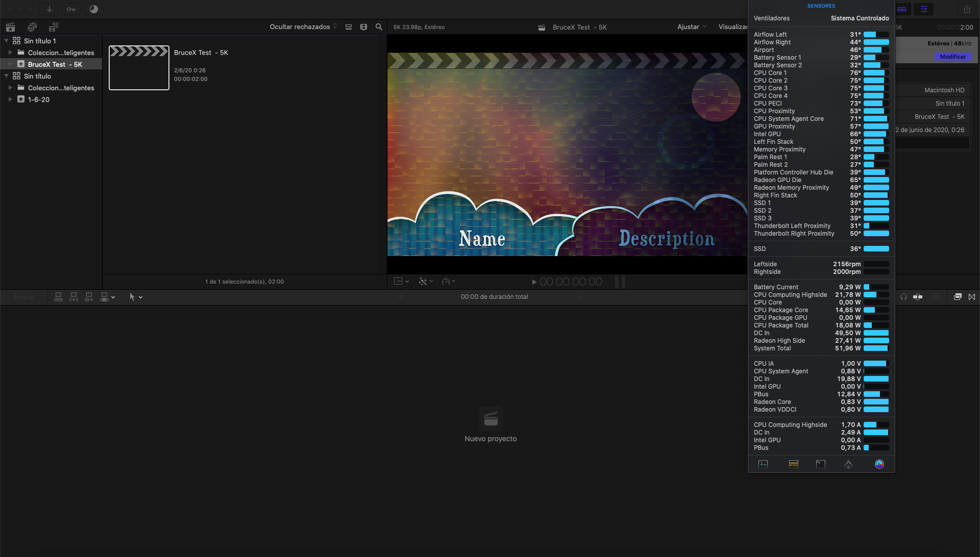Open Activity Monitor icon in sensors panel
Screen dimensions: 980x557
tap(763, 464)
